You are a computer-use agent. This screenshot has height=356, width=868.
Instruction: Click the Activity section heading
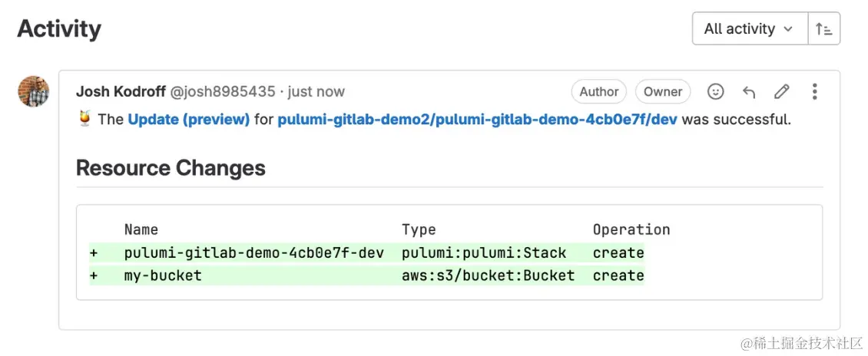[59, 29]
